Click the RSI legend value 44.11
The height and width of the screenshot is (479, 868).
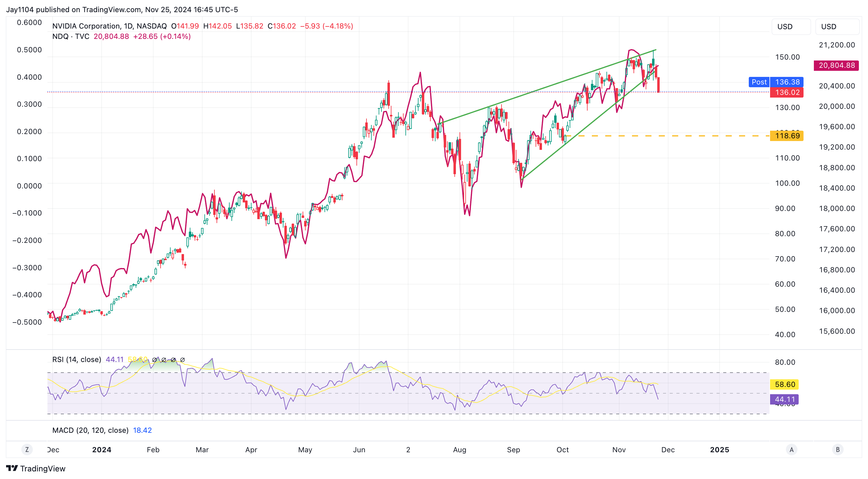point(115,360)
